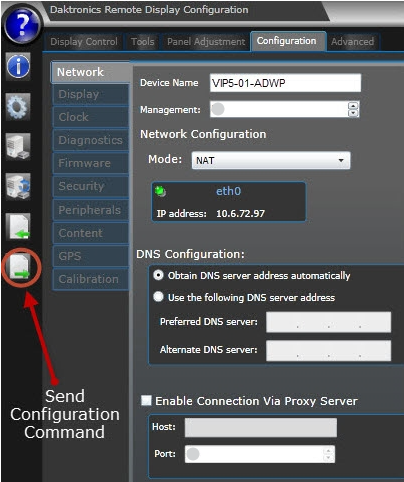The width and height of the screenshot is (404, 482).
Task: Click the IP address value 10.6.72.97
Action: [x=240, y=213]
